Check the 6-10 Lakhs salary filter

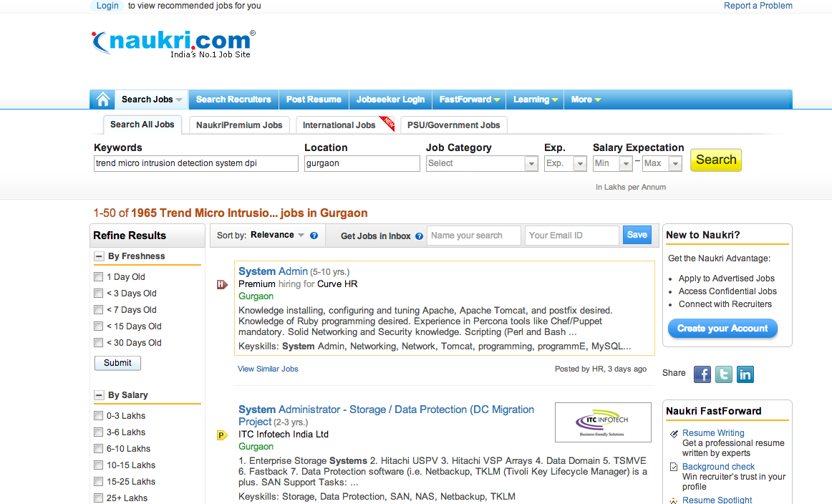(98, 448)
